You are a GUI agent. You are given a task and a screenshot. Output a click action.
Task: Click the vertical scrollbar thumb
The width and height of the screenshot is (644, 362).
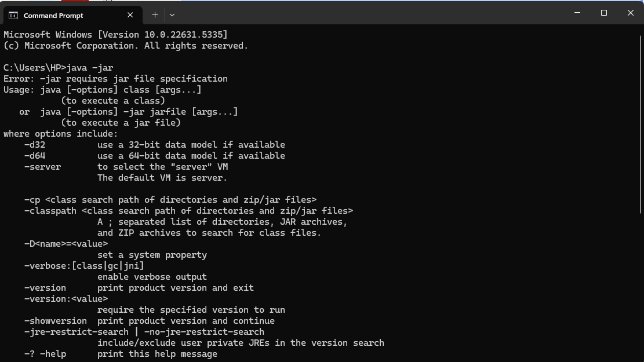click(x=641, y=125)
